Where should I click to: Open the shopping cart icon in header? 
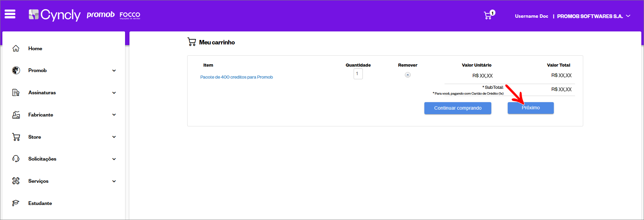click(x=488, y=15)
